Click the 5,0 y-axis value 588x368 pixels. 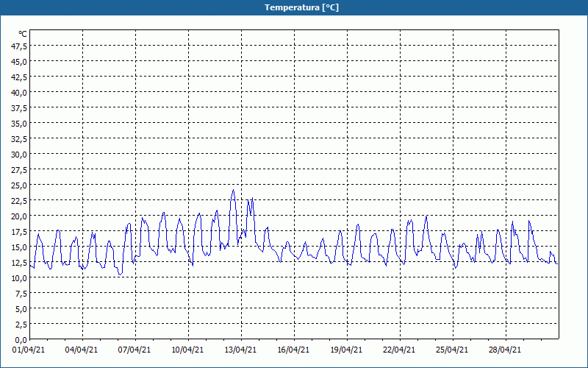[21, 308]
